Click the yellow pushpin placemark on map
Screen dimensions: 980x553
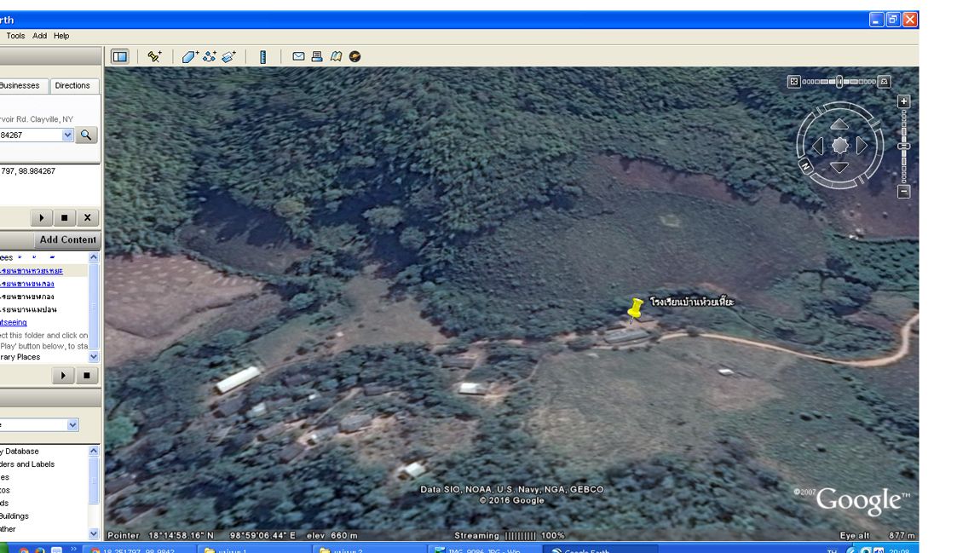(635, 310)
